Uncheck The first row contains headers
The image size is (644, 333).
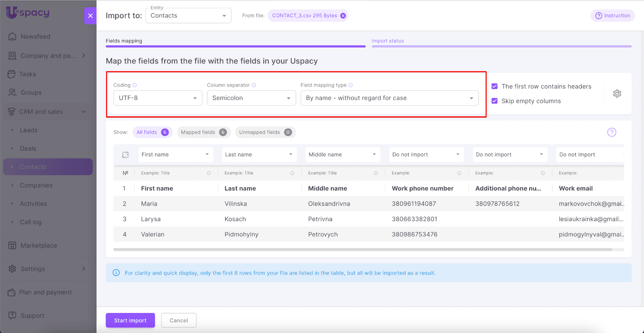click(x=495, y=86)
